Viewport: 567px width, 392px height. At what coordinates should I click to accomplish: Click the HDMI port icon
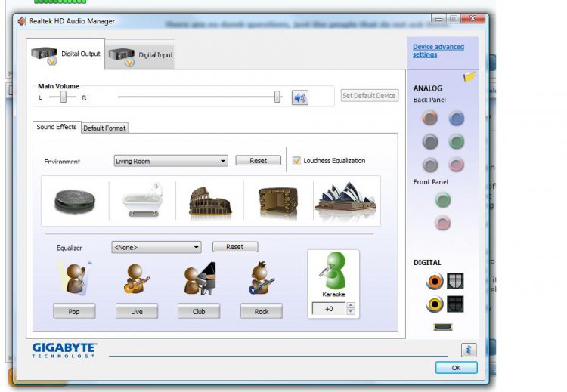point(443,327)
